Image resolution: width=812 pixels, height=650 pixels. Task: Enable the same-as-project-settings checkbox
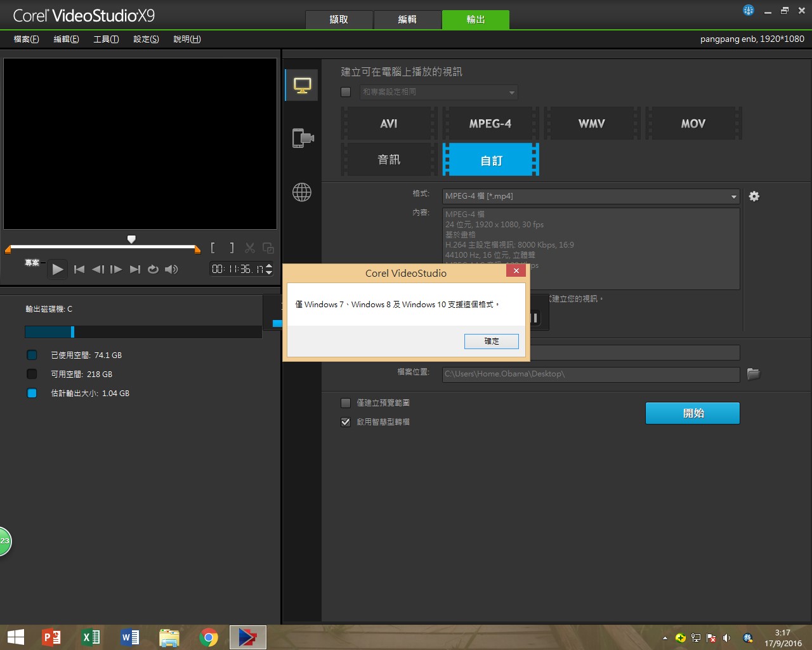(346, 92)
